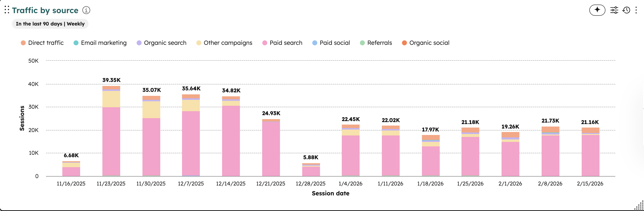Select the drag handle dots next to the title
Viewport: 644px width, 211px height.
[x=7, y=10]
